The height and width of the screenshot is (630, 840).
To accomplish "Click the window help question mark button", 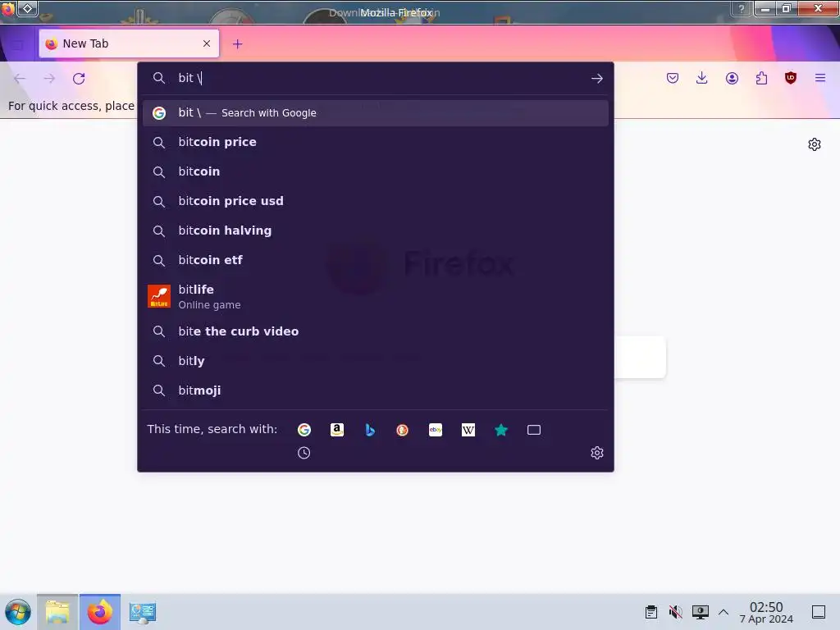I will [742, 8].
